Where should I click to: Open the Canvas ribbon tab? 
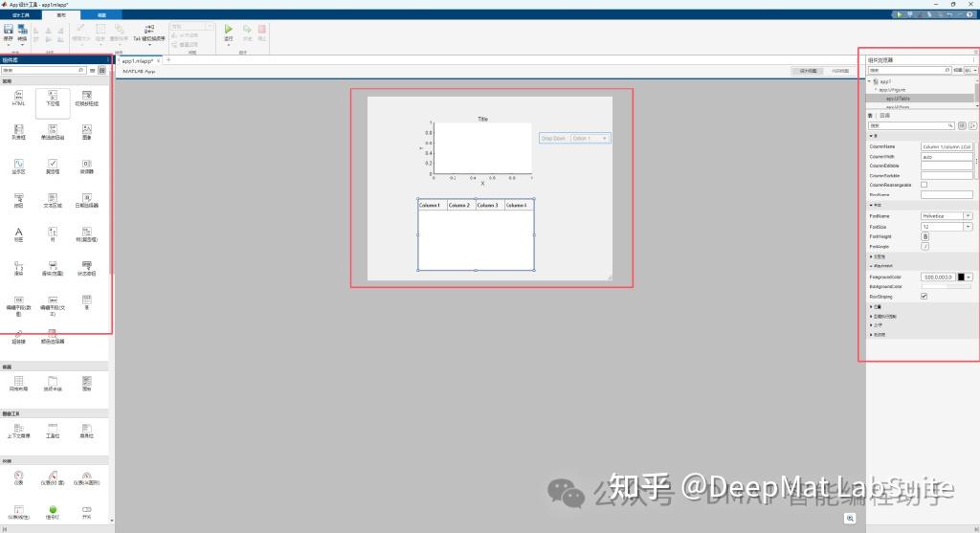point(61,15)
